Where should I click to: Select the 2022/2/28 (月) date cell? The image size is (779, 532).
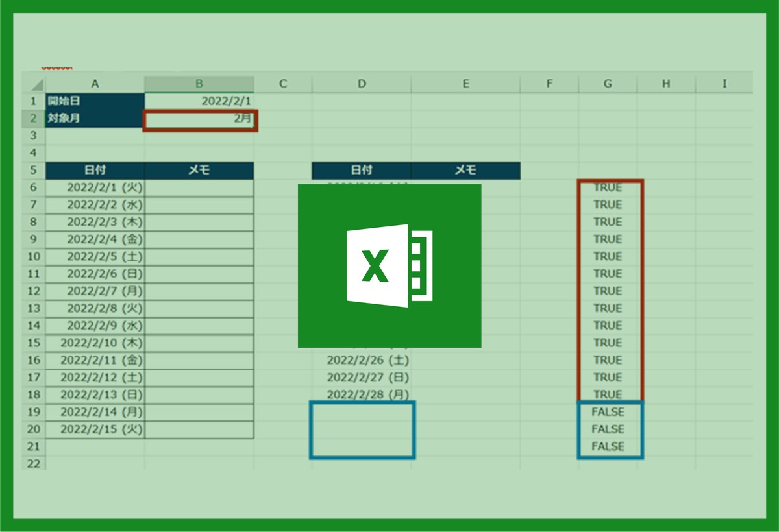[x=361, y=394]
